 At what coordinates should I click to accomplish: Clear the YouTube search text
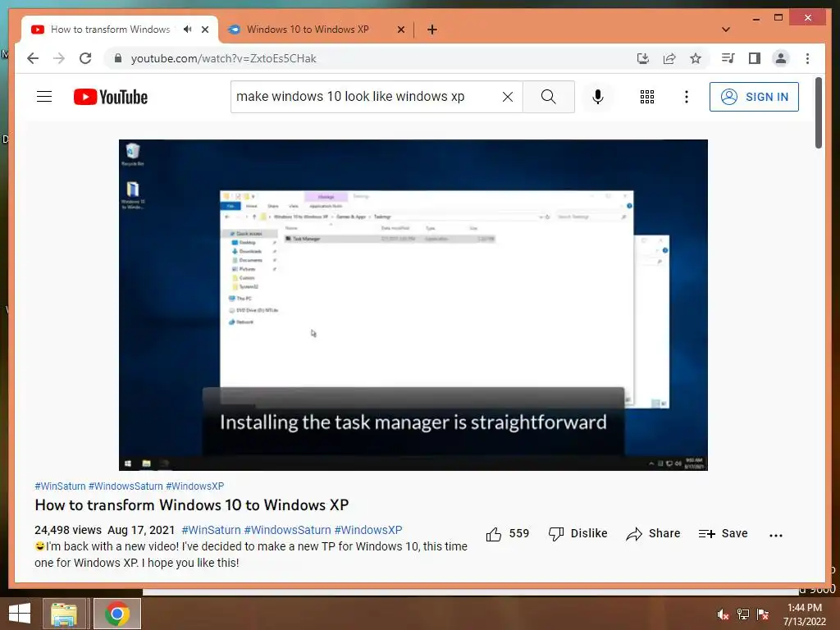tap(507, 97)
